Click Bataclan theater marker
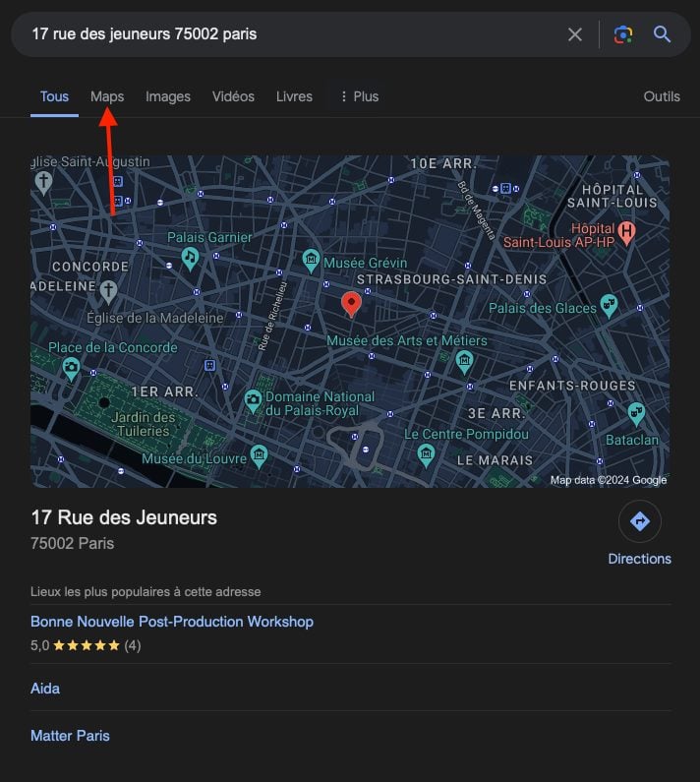This screenshot has height=782, width=700. pyautogui.click(x=636, y=414)
